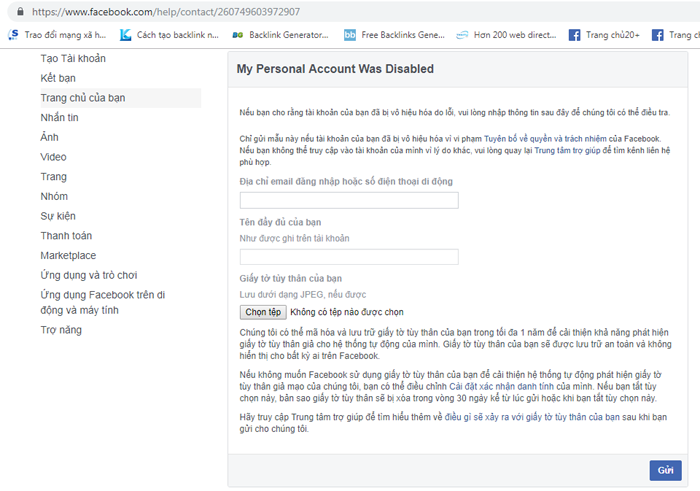This screenshot has height=491, width=700.
Task: Open the Backlink Generator bookmark icon
Action: pyautogui.click(x=238, y=35)
